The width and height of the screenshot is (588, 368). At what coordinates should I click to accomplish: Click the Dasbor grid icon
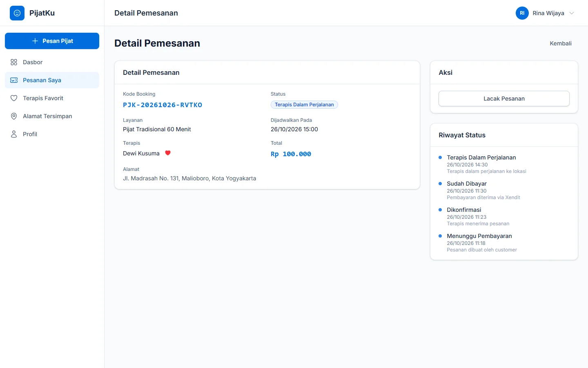[14, 62]
